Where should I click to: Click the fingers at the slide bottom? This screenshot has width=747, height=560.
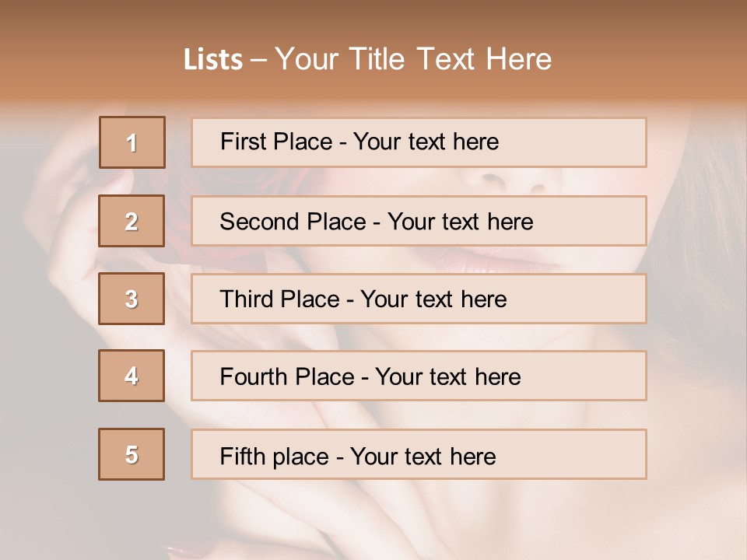click(311, 521)
